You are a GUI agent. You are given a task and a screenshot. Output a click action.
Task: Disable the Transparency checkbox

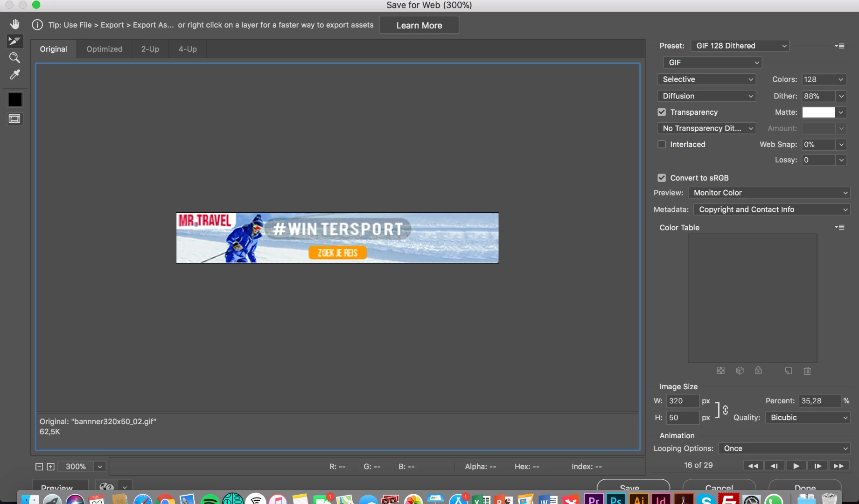[x=662, y=112]
